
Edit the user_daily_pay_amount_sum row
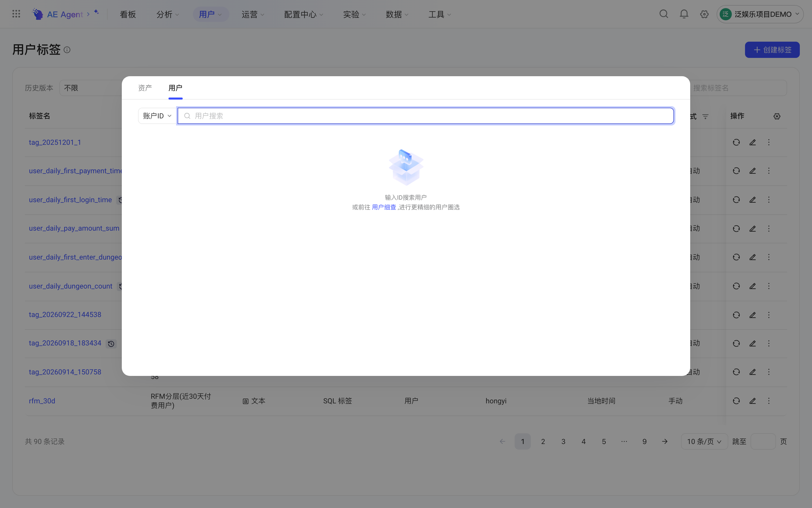click(x=753, y=228)
